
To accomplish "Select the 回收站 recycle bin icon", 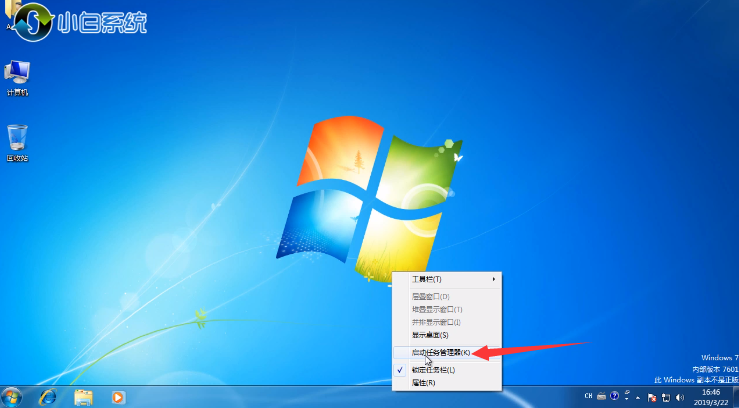I will pos(17,143).
